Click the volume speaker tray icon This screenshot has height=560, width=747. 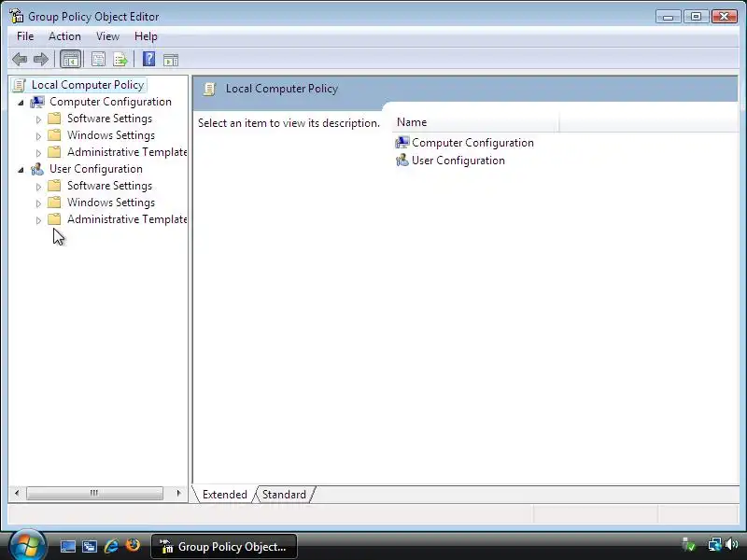pos(731,544)
